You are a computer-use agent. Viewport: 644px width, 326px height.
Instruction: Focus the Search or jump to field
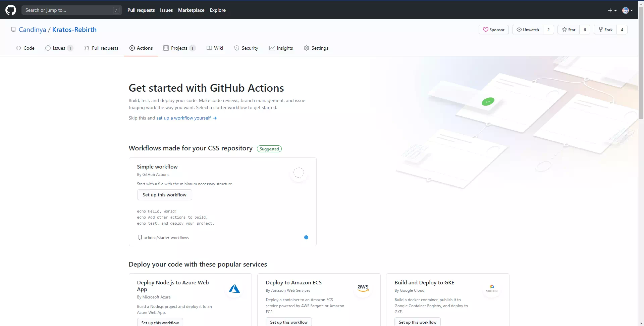(71, 10)
